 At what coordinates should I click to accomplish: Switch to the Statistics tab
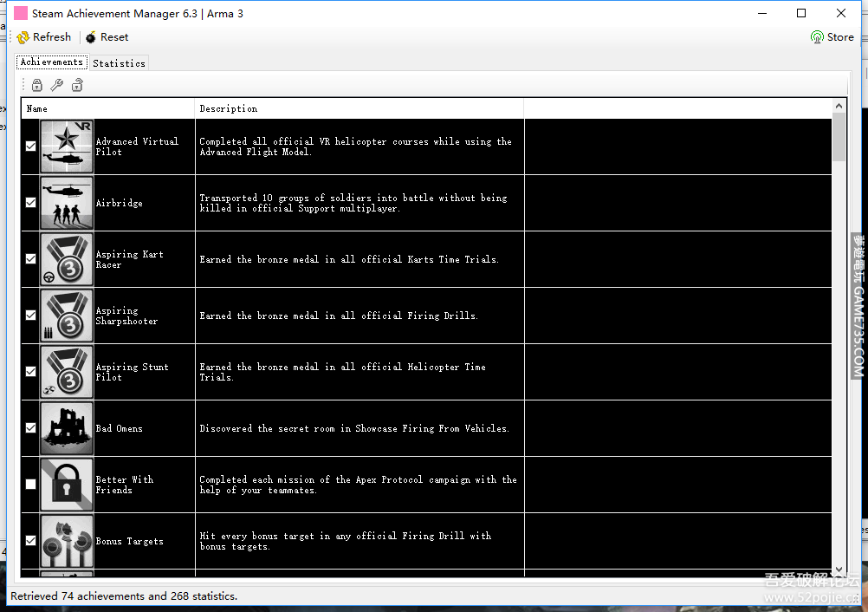coord(119,63)
